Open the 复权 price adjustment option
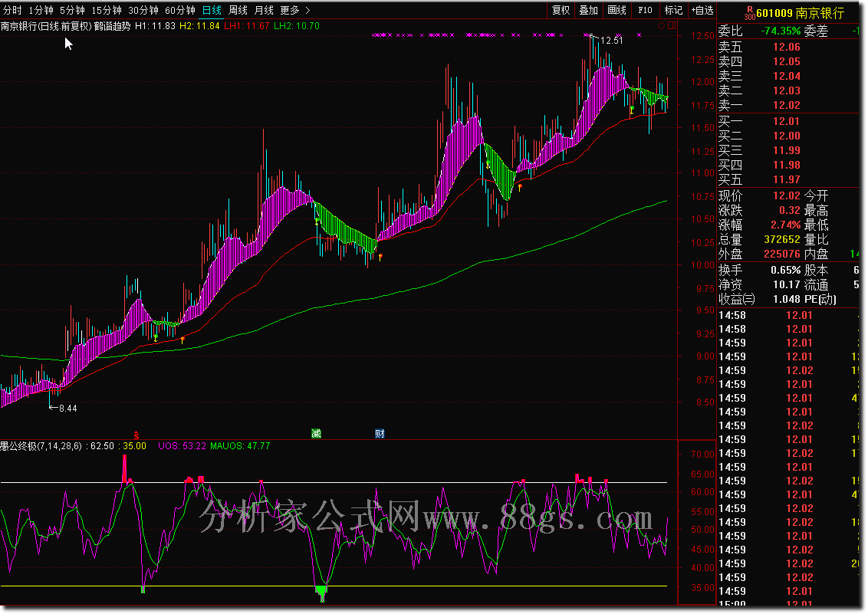The image size is (868, 614). 561,10
